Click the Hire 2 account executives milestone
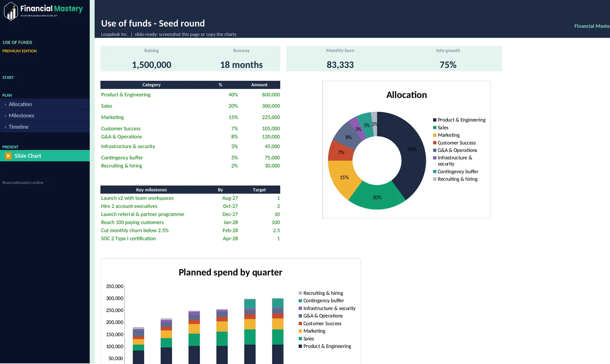 [x=129, y=206]
